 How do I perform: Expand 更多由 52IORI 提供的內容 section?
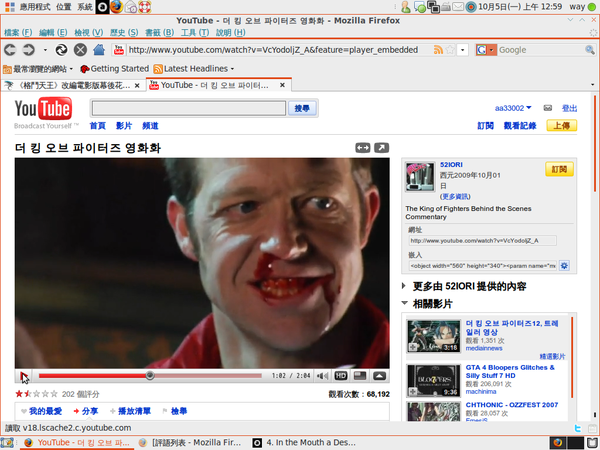click(404, 285)
